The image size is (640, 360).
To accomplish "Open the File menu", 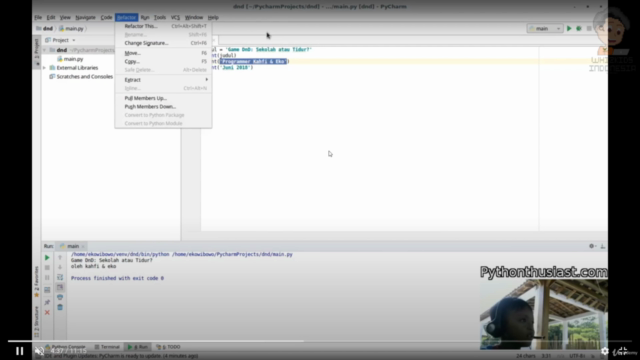I will [38, 18].
